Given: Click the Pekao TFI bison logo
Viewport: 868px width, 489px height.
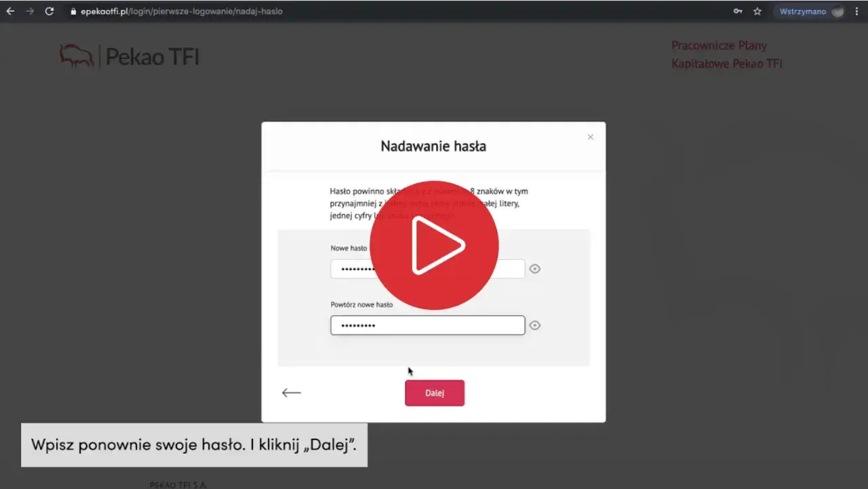Looking at the screenshot, I should click(76, 56).
